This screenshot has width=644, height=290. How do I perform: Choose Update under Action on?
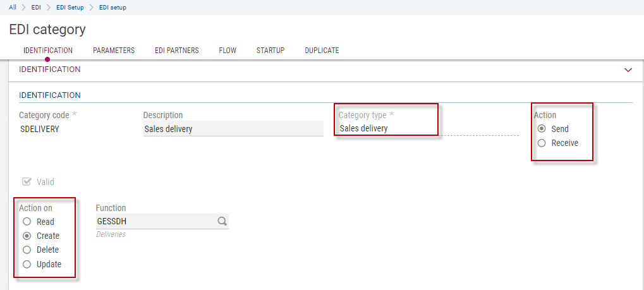27,264
